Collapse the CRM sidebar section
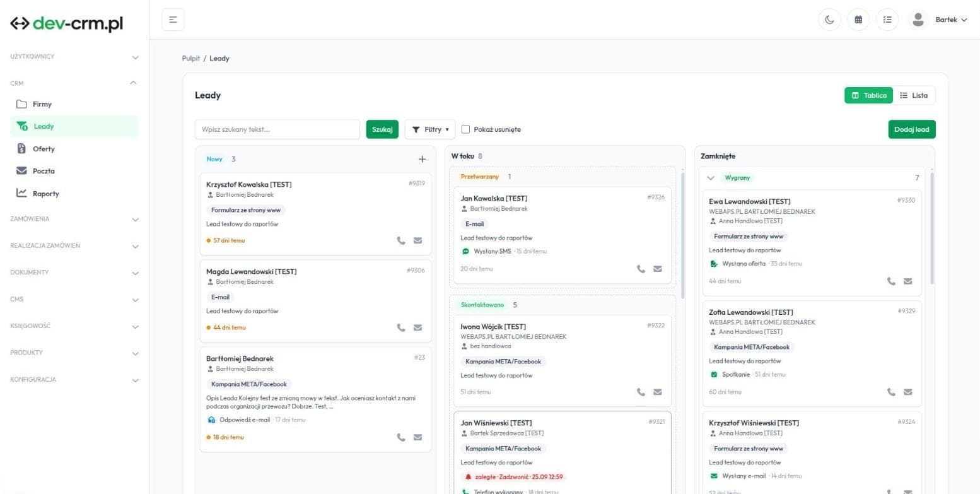 [74, 83]
